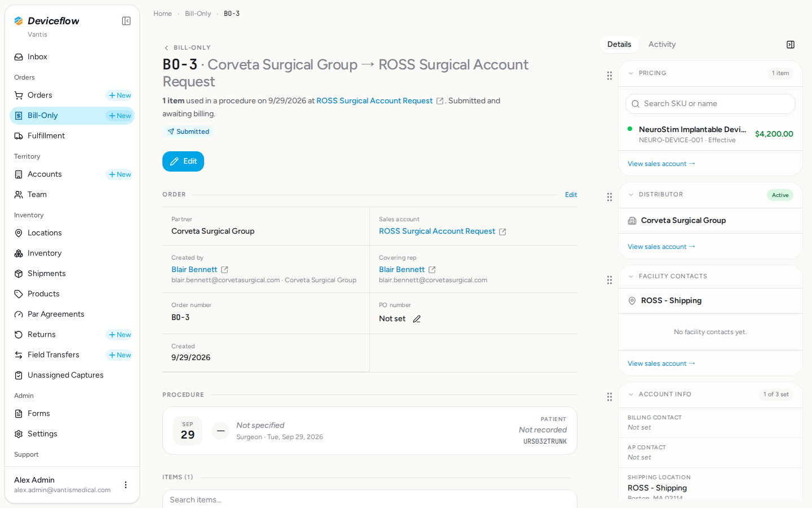812x508 pixels.
Task: Click New badge next to Accounts
Action: pyautogui.click(x=120, y=174)
